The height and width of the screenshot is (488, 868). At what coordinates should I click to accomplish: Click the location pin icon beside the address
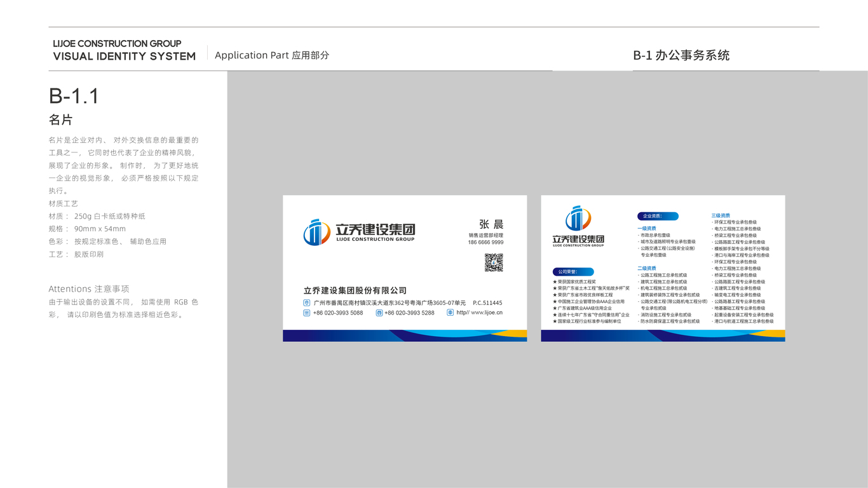pyautogui.click(x=307, y=303)
